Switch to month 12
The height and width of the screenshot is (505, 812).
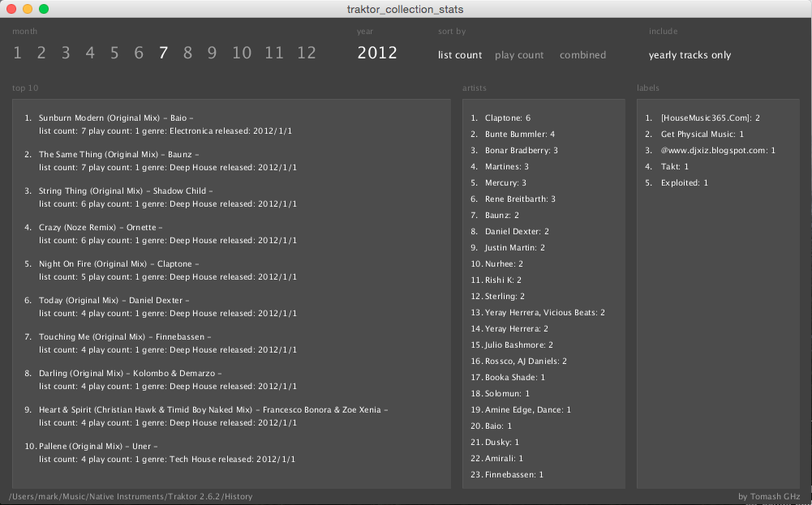[x=306, y=53]
